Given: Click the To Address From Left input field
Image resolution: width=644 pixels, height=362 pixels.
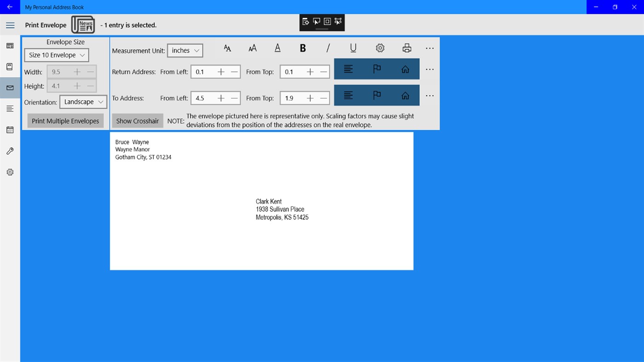Looking at the screenshot, I should point(200,98).
